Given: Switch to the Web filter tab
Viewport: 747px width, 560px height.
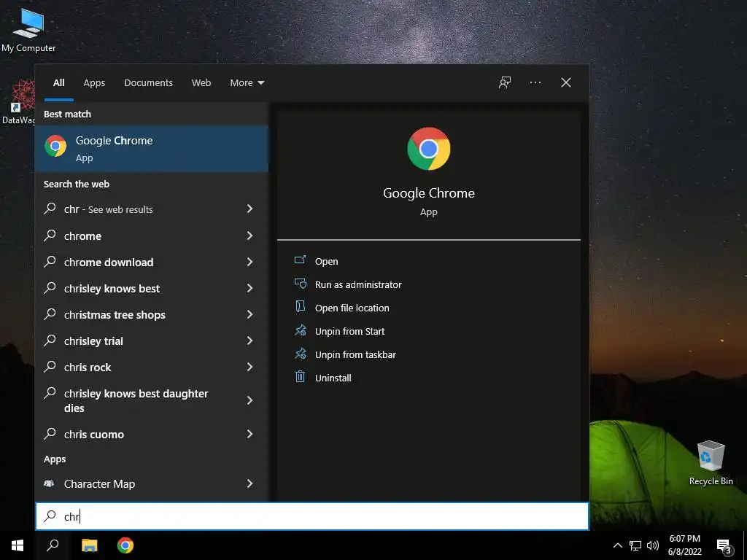Looking at the screenshot, I should click(x=201, y=83).
